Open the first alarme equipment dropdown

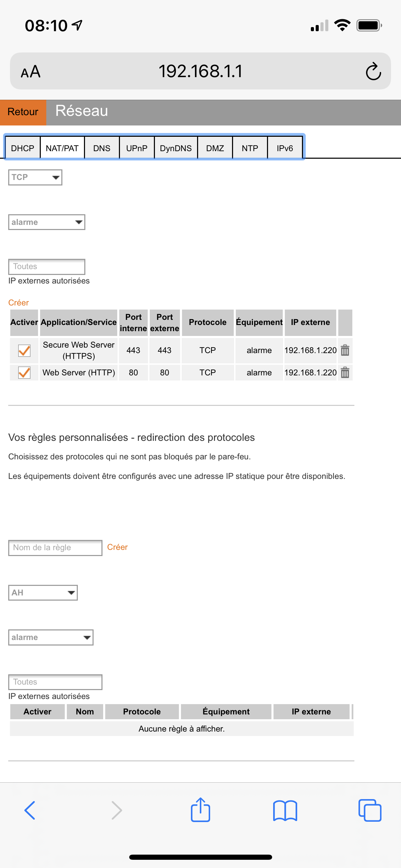(47, 222)
